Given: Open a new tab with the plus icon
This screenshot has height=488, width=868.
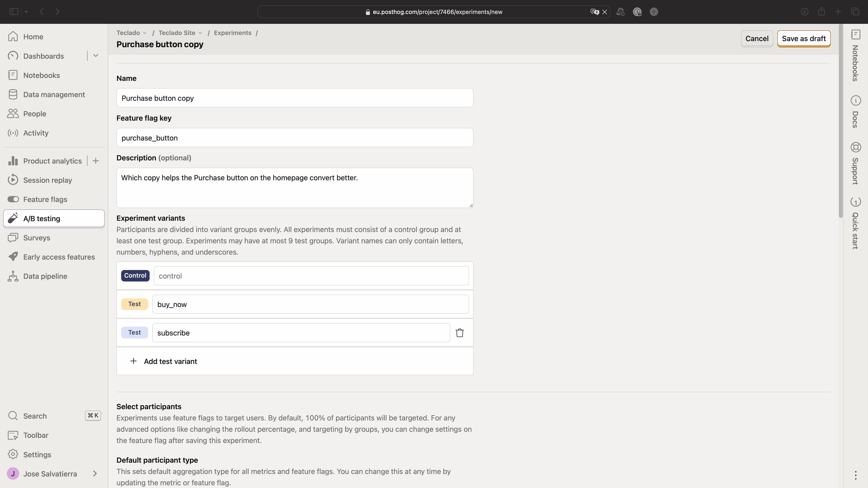Looking at the screenshot, I should tap(838, 12).
